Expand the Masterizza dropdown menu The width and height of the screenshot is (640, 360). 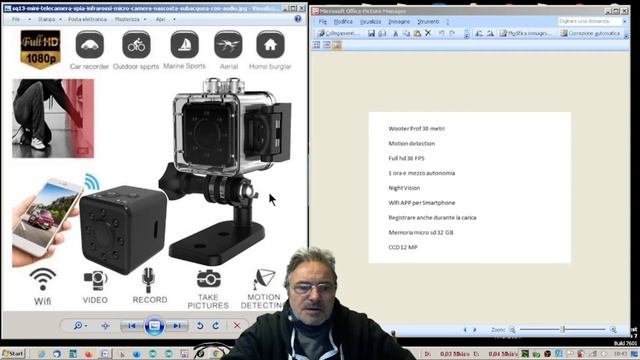130,19
